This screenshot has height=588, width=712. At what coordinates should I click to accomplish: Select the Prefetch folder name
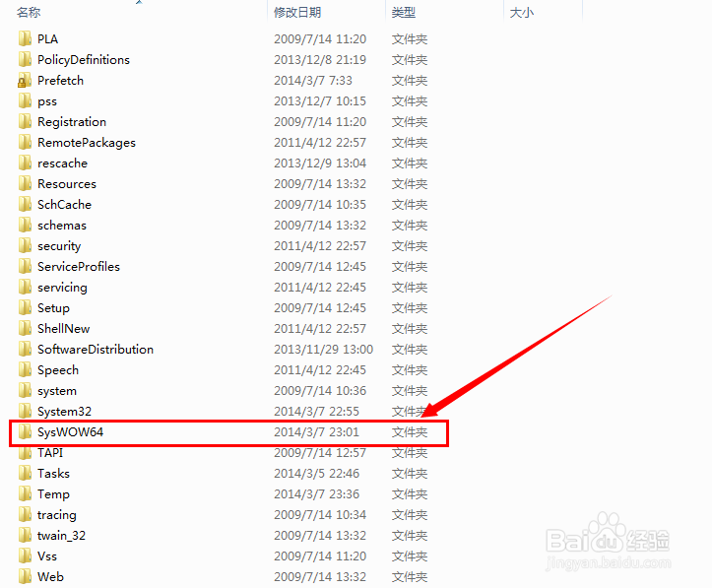pos(60,81)
